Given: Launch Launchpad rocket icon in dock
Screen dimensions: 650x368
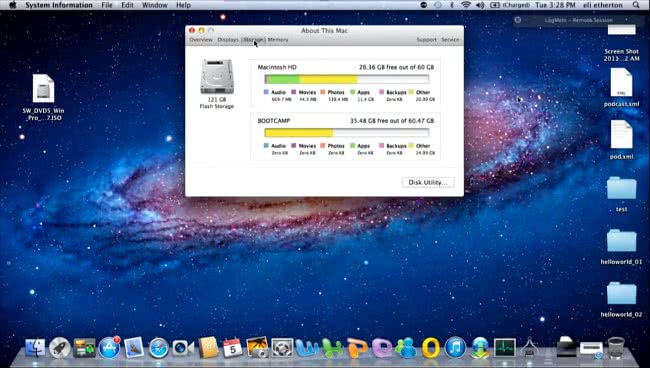Looking at the screenshot, I should click(x=60, y=348).
